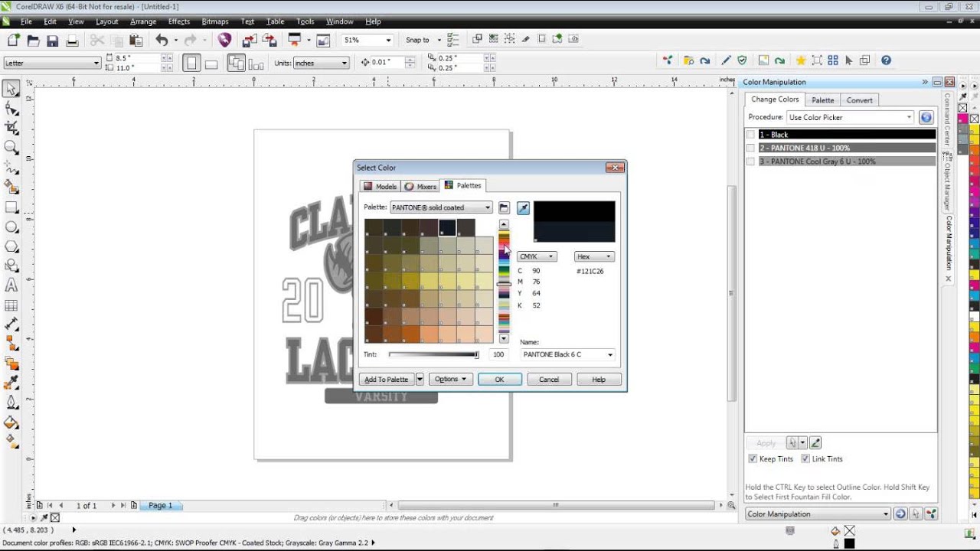Screen dimensions: 980x551
Task: Open the Options dropdown button
Action: [450, 380]
